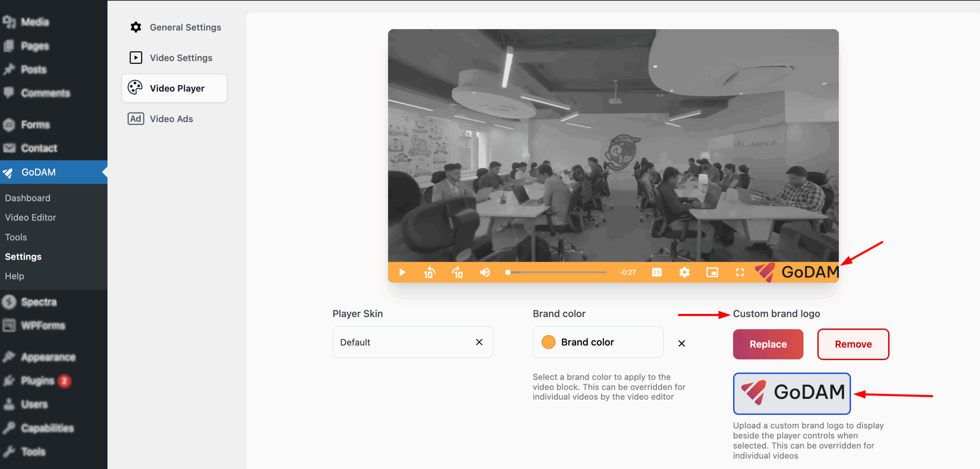Open the Video Settings tab
980x469 pixels.
(181, 57)
